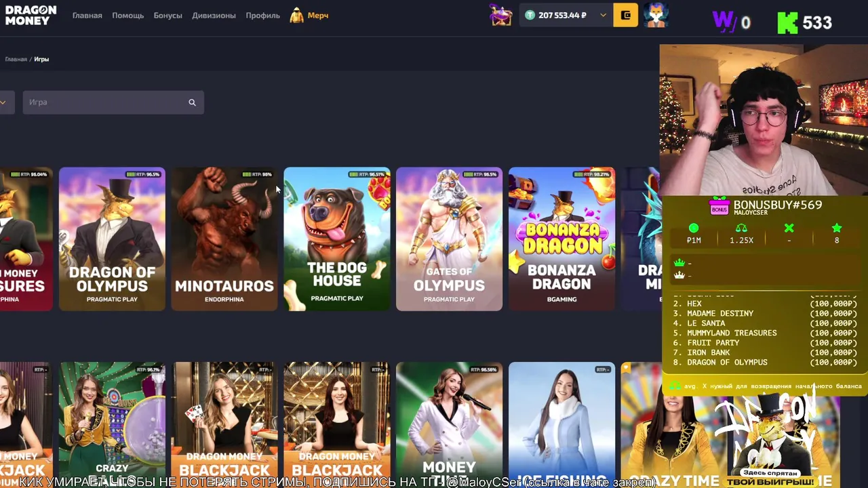This screenshot has height=488, width=868.
Task: Open the fox user avatar
Action: [656, 15]
